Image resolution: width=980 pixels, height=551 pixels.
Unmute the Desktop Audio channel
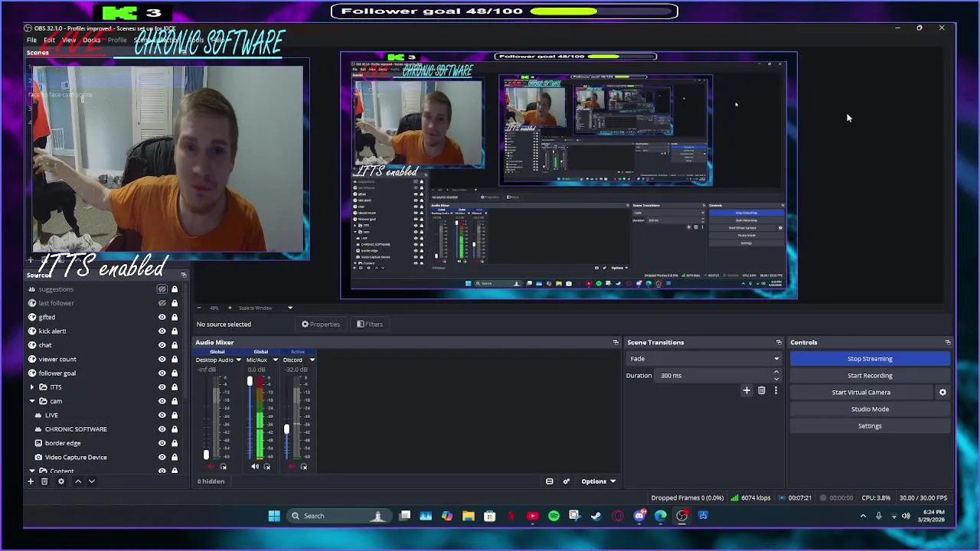coord(211,466)
